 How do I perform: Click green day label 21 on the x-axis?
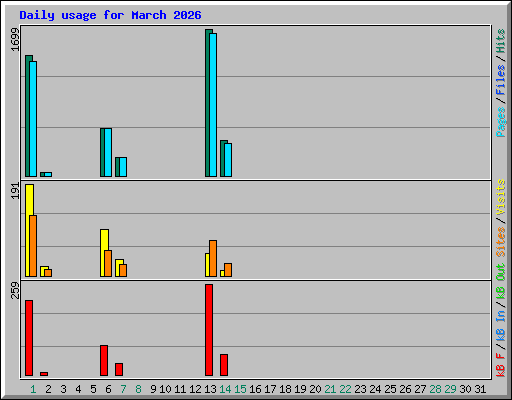(330, 389)
